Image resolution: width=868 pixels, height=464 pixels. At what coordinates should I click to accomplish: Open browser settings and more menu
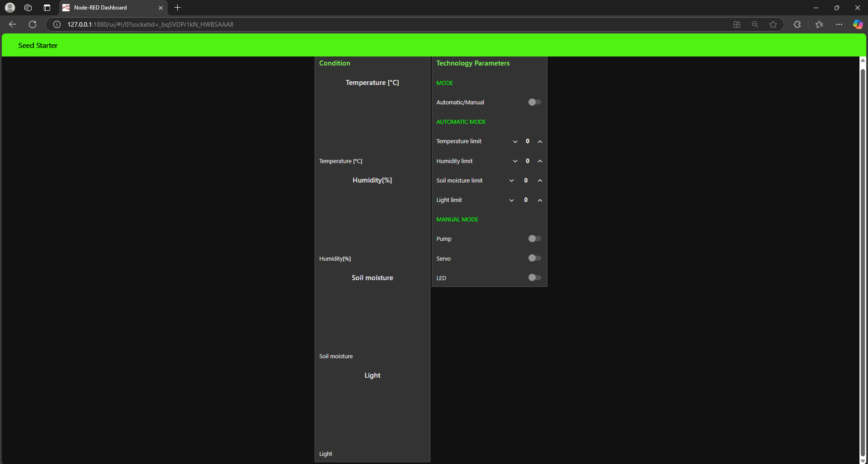click(839, 24)
